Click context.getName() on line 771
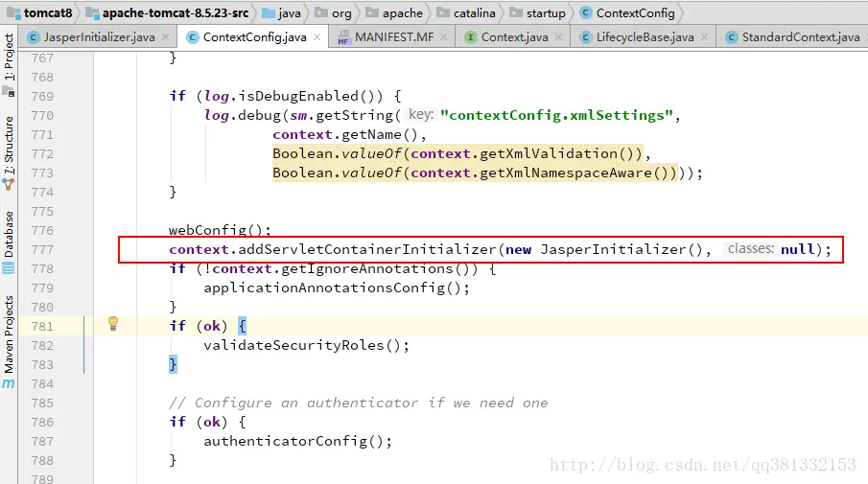This screenshot has width=868, height=484. tap(345, 134)
